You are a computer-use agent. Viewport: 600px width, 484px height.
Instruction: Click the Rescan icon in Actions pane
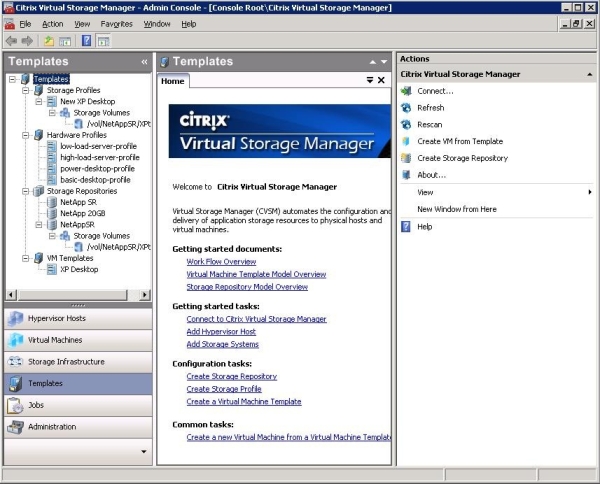pos(406,125)
